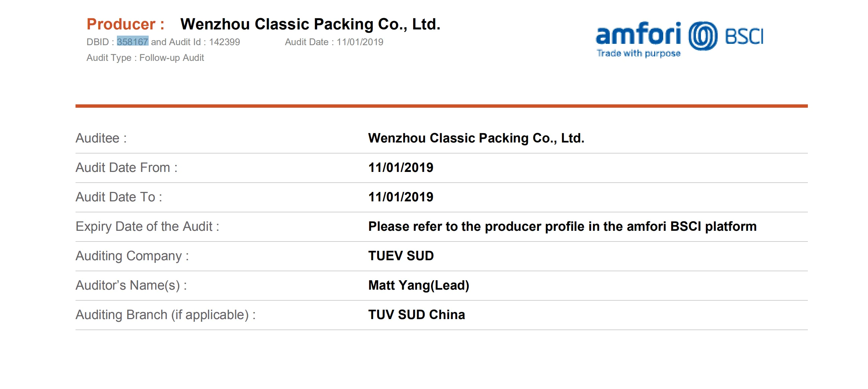Screen dimensions: 868x389
Task: Click the BSCI logo text
Action: (x=744, y=36)
